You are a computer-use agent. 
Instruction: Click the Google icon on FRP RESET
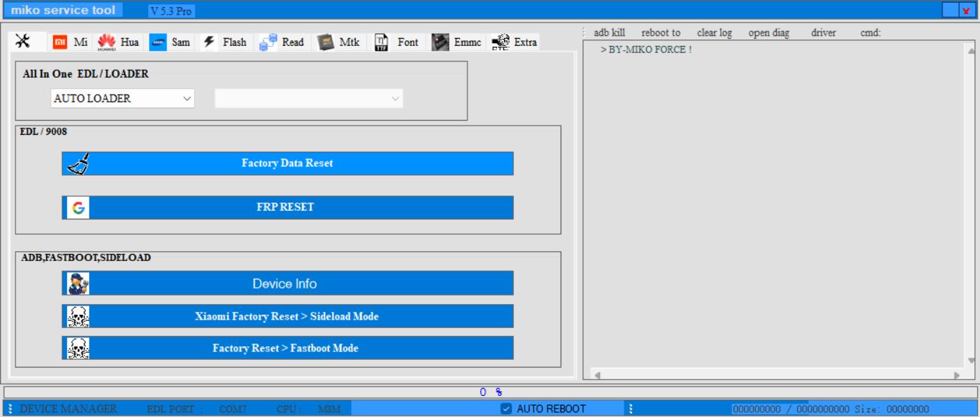[78, 208]
